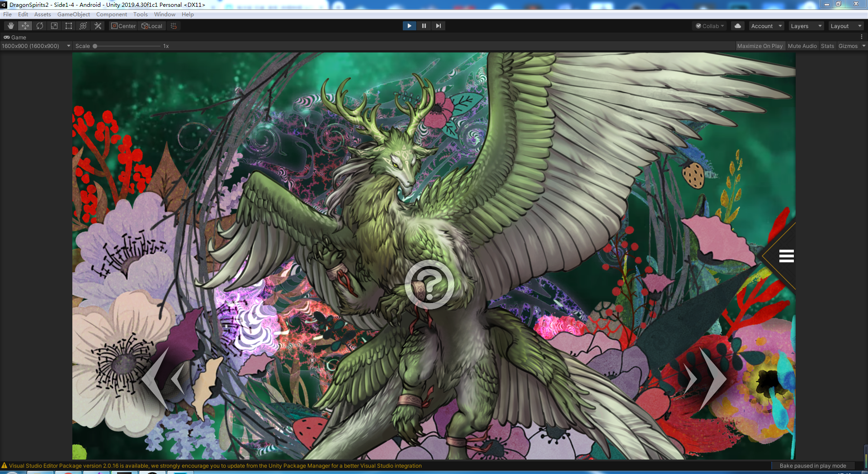
Task: Click the Game view Scale slider
Action: coord(127,46)
